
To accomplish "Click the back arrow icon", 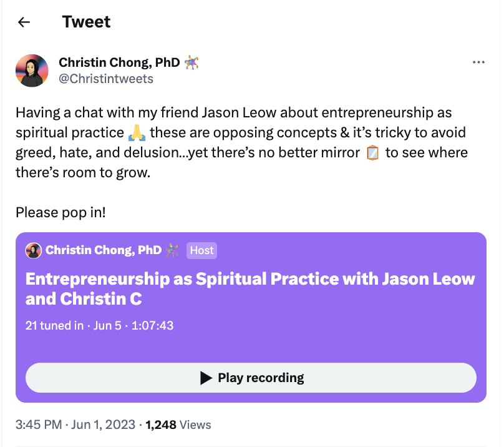I will (24, 22).
